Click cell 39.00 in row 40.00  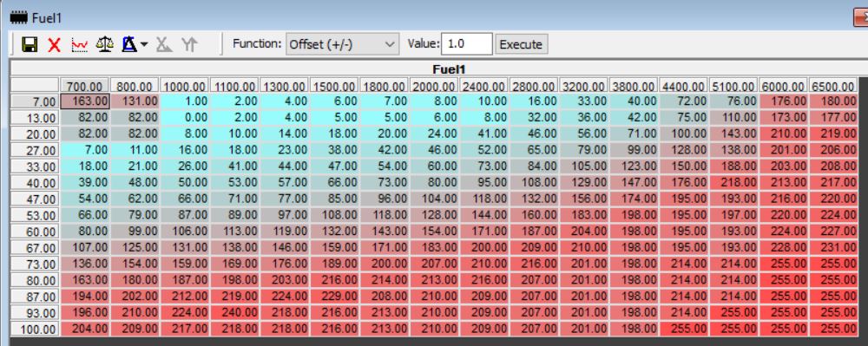pos(85,183)
